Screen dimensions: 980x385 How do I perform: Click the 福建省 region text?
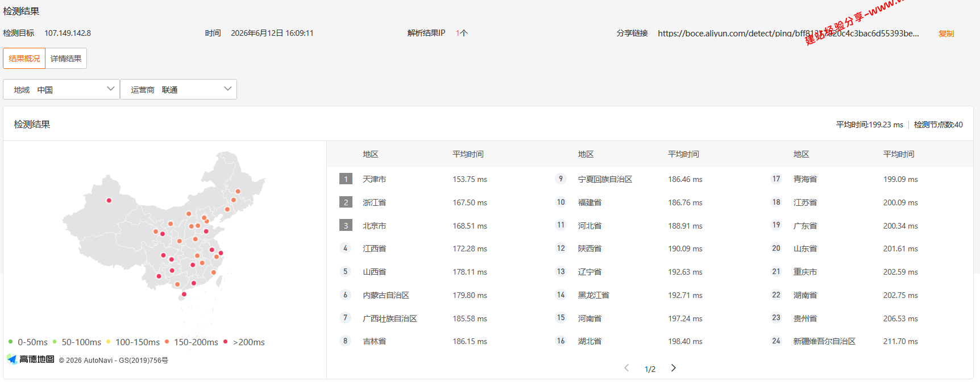[x=590, y=202]
